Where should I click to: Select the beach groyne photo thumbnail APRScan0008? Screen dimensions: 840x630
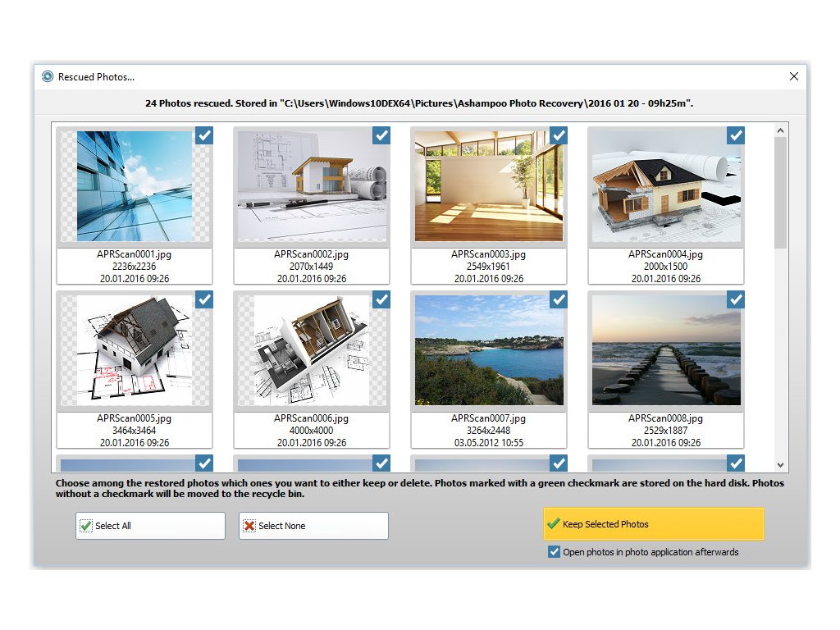[x=666, y=350]
